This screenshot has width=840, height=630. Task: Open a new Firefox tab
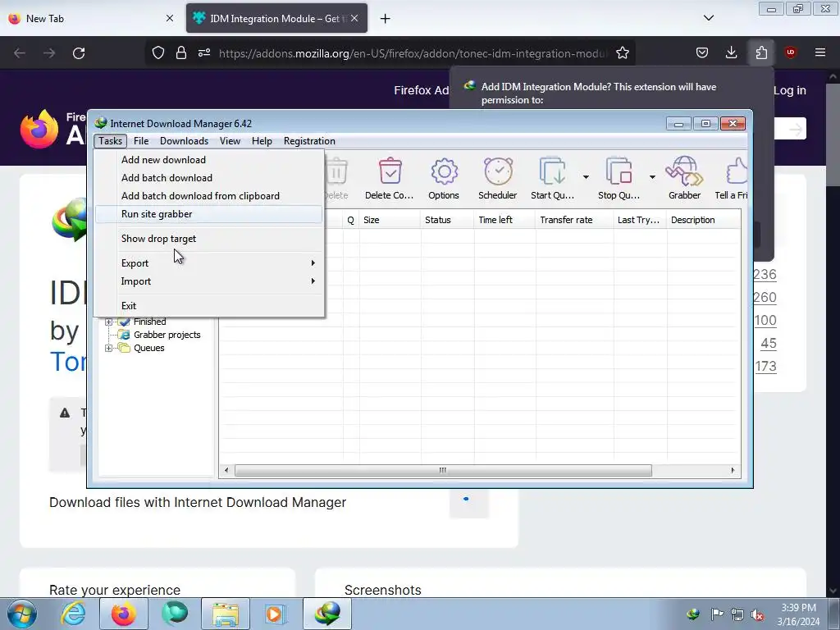pos(386,19)
